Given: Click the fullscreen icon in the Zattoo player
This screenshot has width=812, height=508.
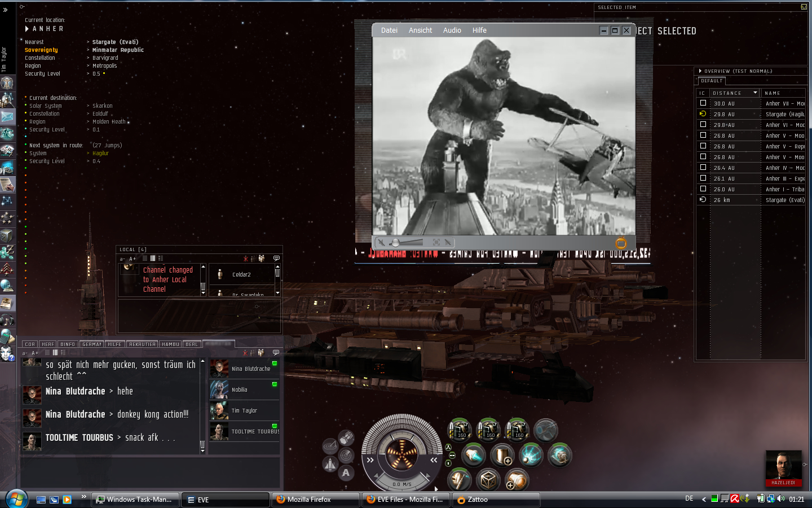Looking at the screenshot, I should tap(436, 242).
